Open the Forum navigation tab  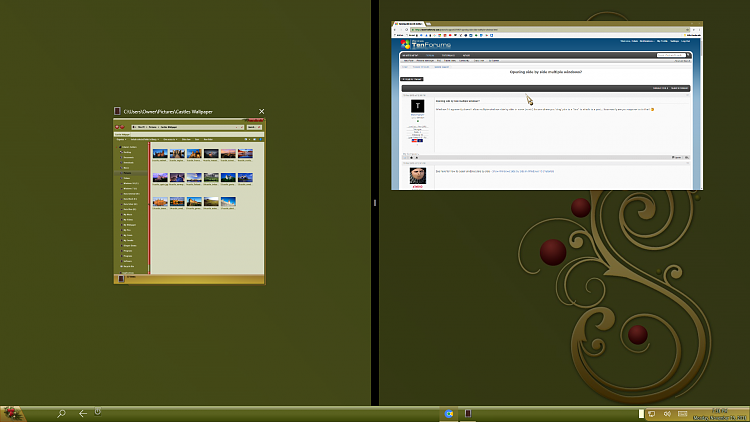pyautogui.click(x=430, y=55)
